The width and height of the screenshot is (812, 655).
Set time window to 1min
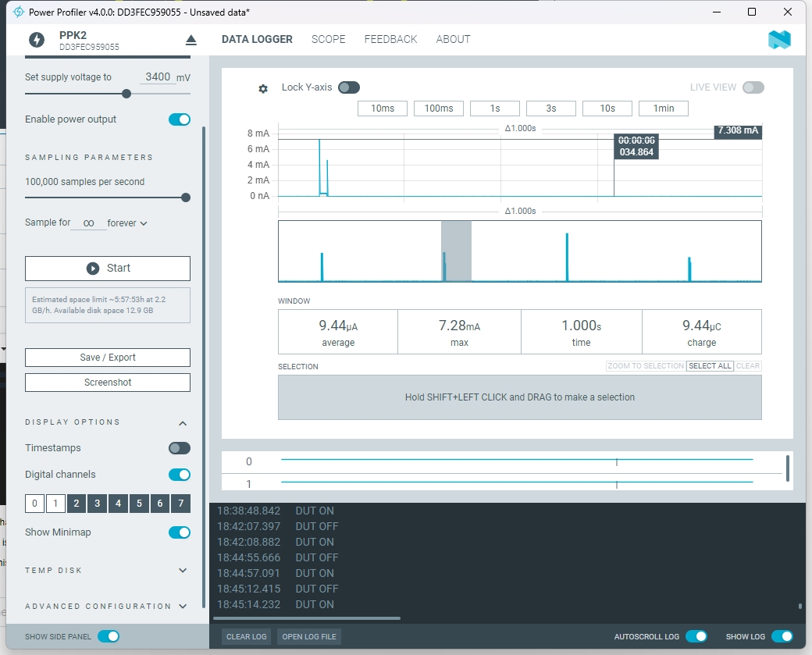[x=664, y=109]
